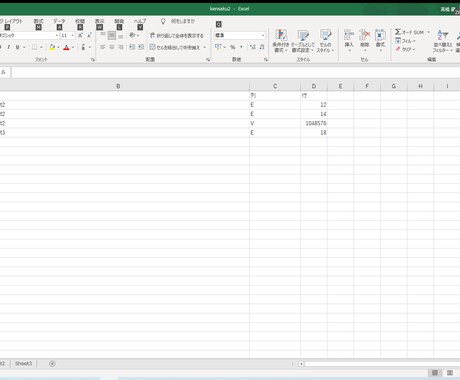Open the fill color dropdown arrow
460x380 pixels.
point(58,47)
